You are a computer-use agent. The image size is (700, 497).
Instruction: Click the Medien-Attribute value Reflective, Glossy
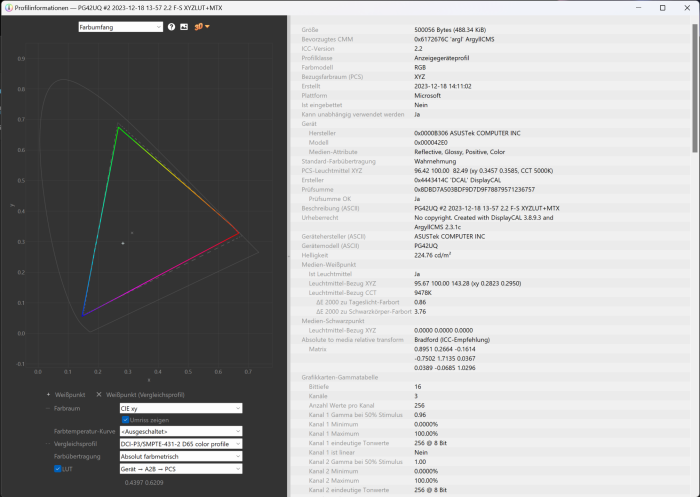tap(459, 152)
